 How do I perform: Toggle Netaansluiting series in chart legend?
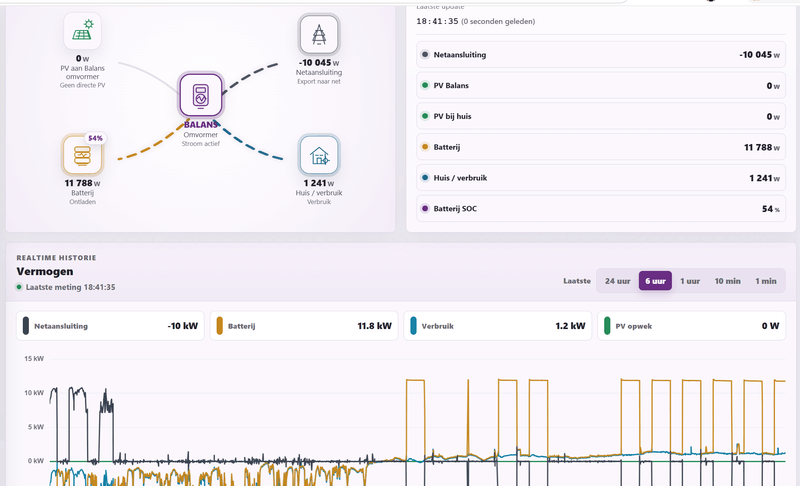tap(110, 326)
